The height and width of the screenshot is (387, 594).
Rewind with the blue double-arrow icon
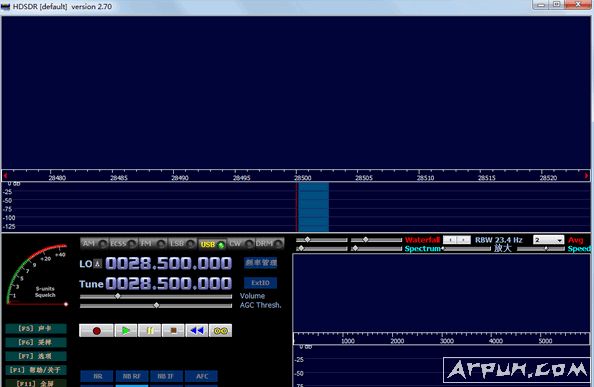(x=197, y=331)
